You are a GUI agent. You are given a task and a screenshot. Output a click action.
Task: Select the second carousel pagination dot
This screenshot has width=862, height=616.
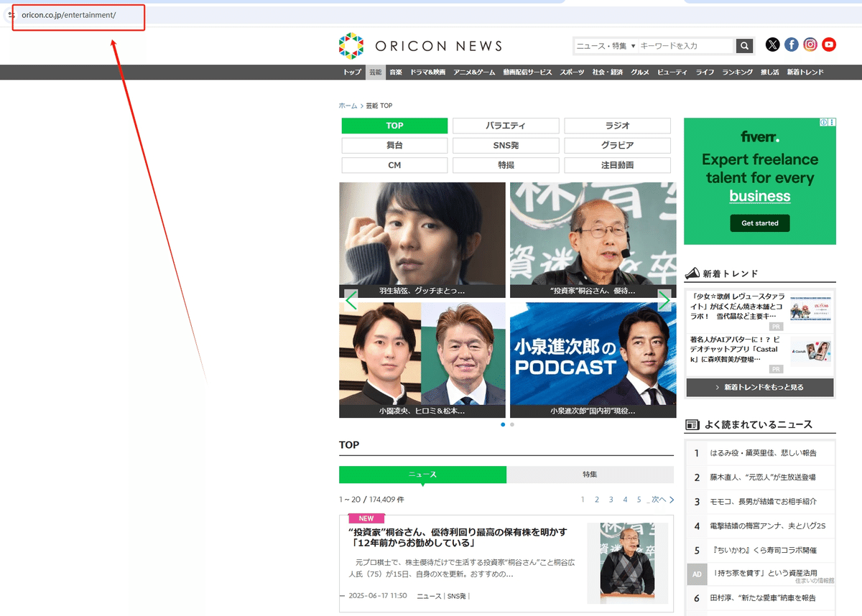point(512,424)
